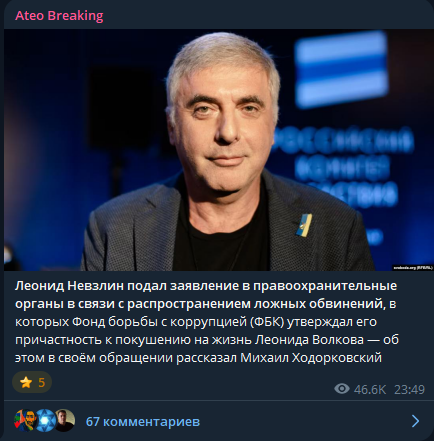Expand comments with the right chevron arrow

(415, 421)
